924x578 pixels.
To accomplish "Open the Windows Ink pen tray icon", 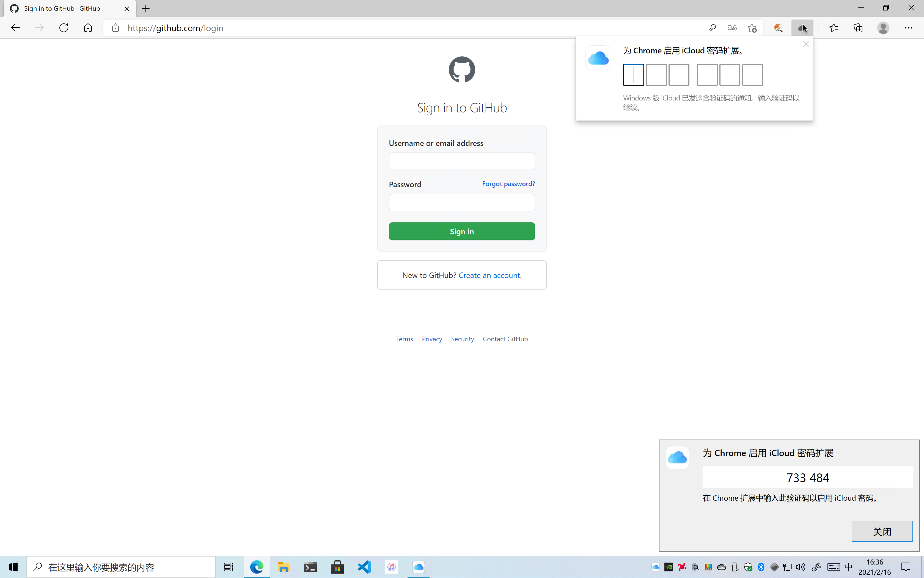I will click(x=816, y=567).
